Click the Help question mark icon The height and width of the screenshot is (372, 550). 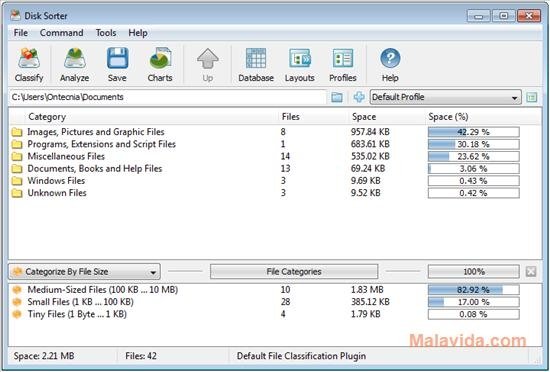[x=390, y=58]
